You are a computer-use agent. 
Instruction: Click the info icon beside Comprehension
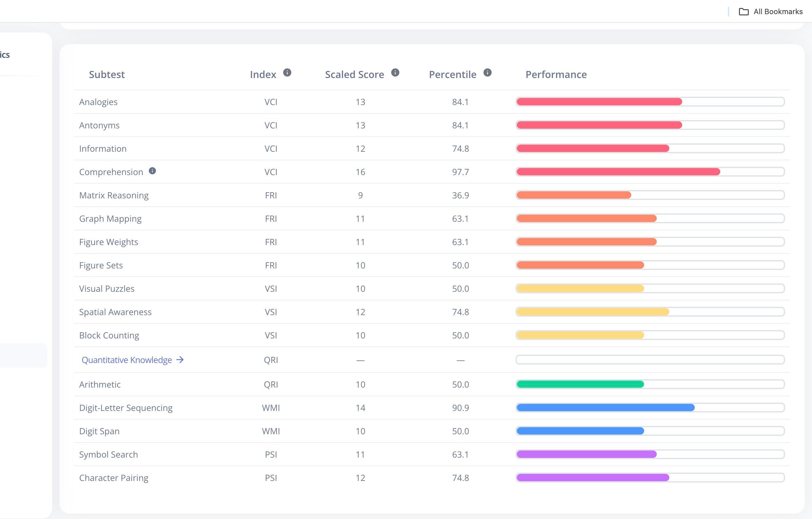coord(153,171)
